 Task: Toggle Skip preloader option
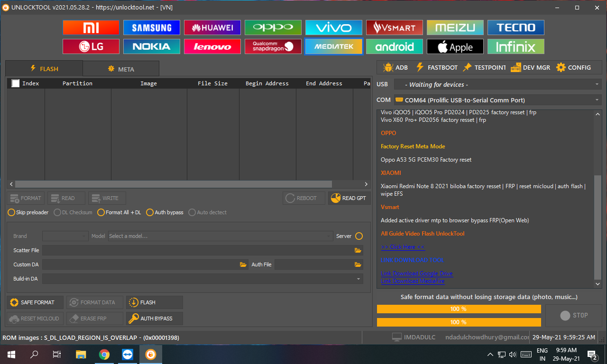point(28,212)
